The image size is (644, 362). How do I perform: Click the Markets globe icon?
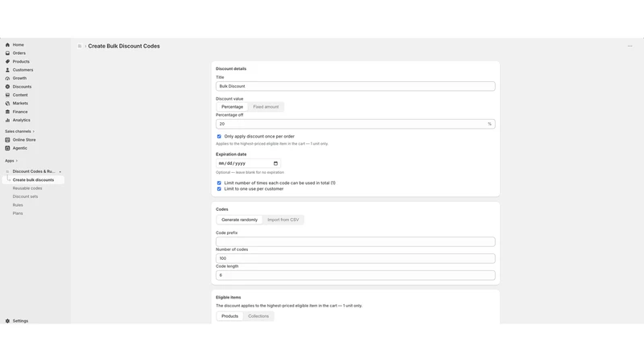7,104
